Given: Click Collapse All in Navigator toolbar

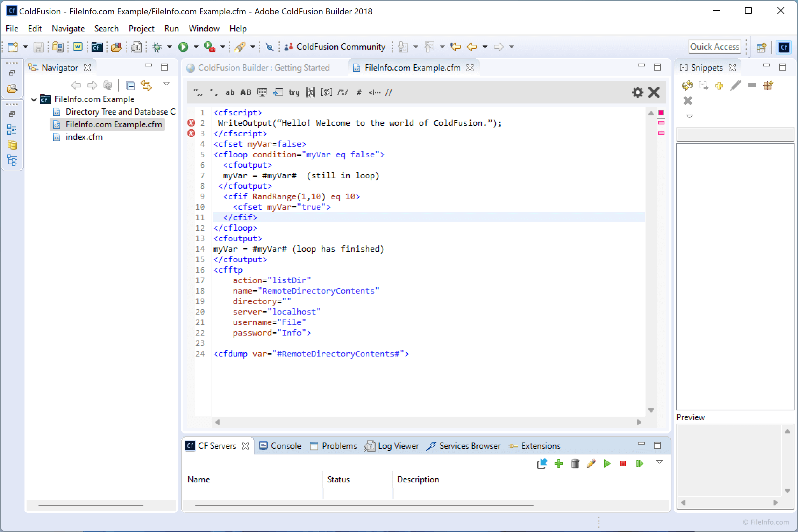Looking at the screenshot, I should pos(130,85).
